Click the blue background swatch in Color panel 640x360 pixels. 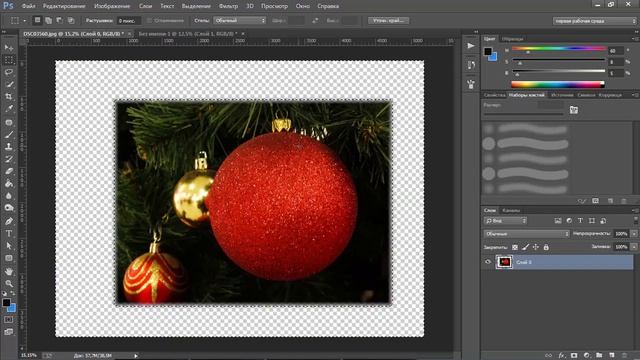tap(493, 58)
